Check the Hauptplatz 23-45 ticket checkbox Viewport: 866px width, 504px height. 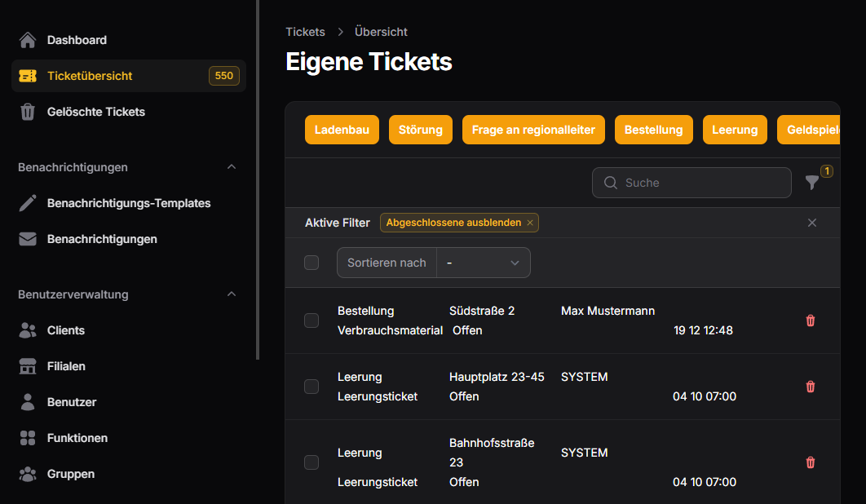pos(311,387)
